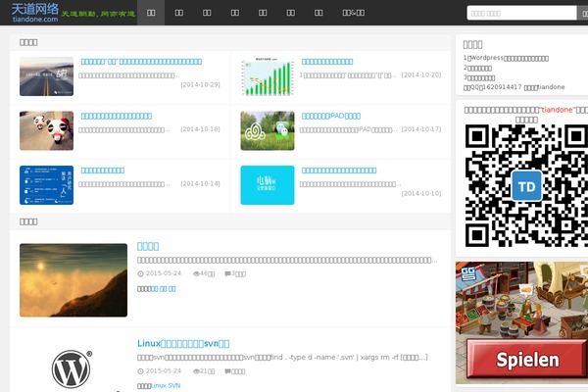Image resolution: width=588 pixels, height=392 pixels.
Task: Open the sunset mountain post image
Action: tap(73, 280)
